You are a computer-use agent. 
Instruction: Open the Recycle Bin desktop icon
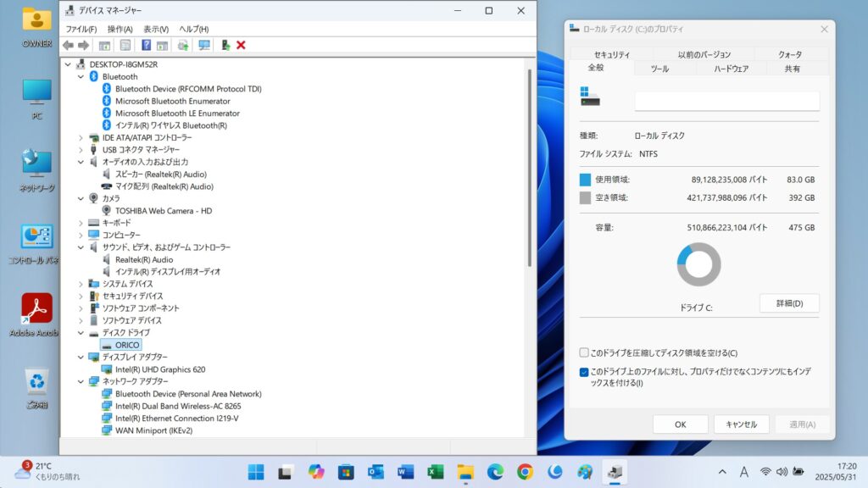pos(36,386)
